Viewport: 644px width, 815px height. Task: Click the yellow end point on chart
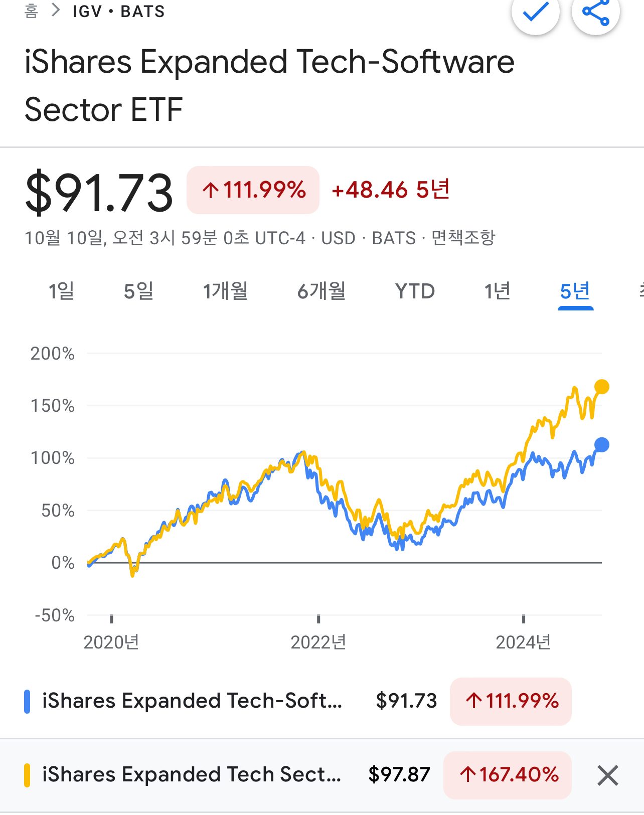[x=602, y=387]
